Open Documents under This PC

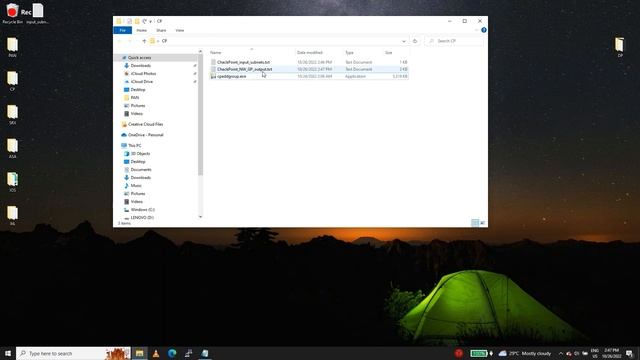point(141,169)
